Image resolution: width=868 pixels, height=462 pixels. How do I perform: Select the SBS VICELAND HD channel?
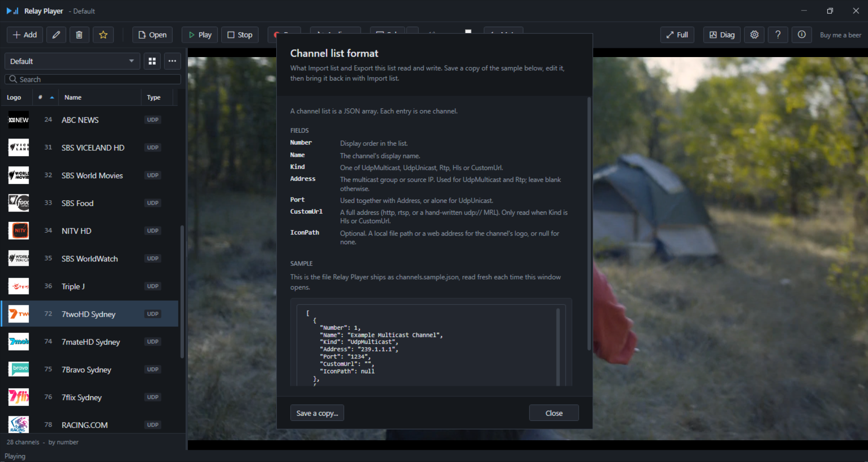[x=90, y=148]
